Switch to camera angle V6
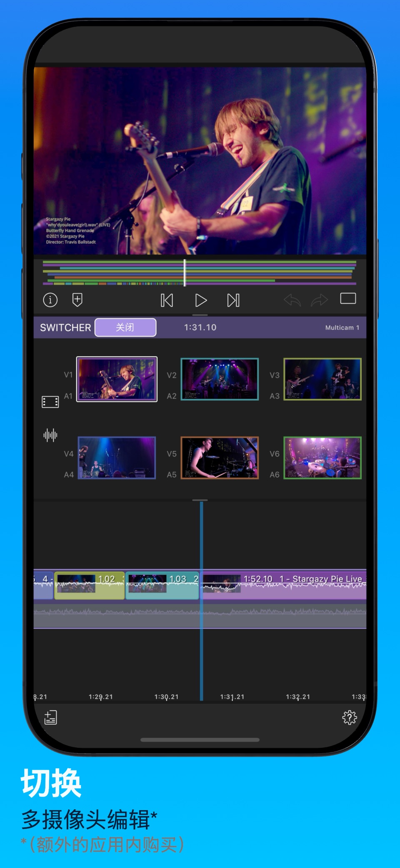This screenshot has width=400, height=868. point(322,458)
